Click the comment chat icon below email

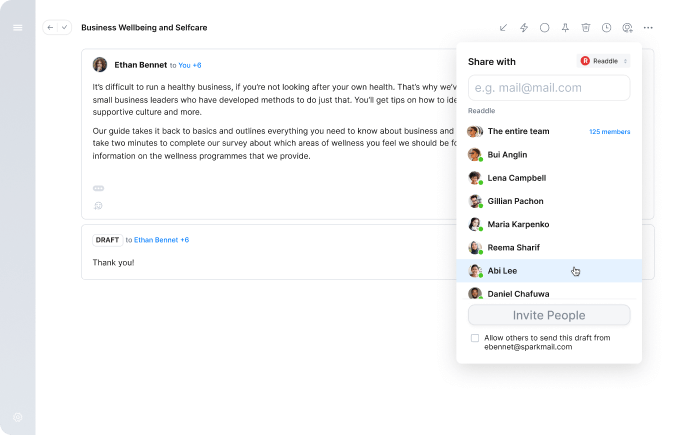coord(98,205)
